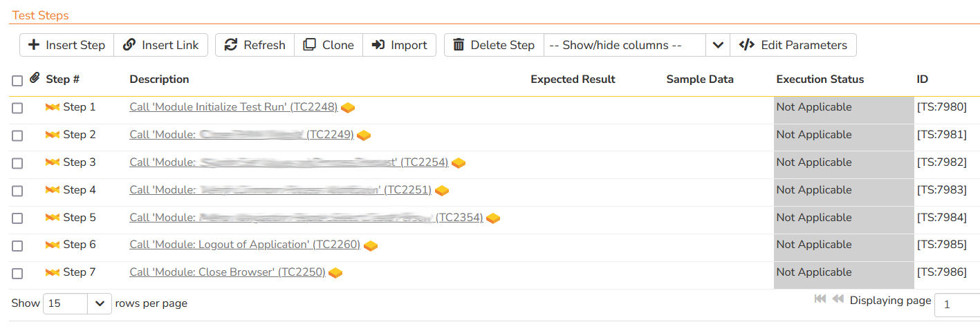Click Edit Parameters button

point(793,45)
